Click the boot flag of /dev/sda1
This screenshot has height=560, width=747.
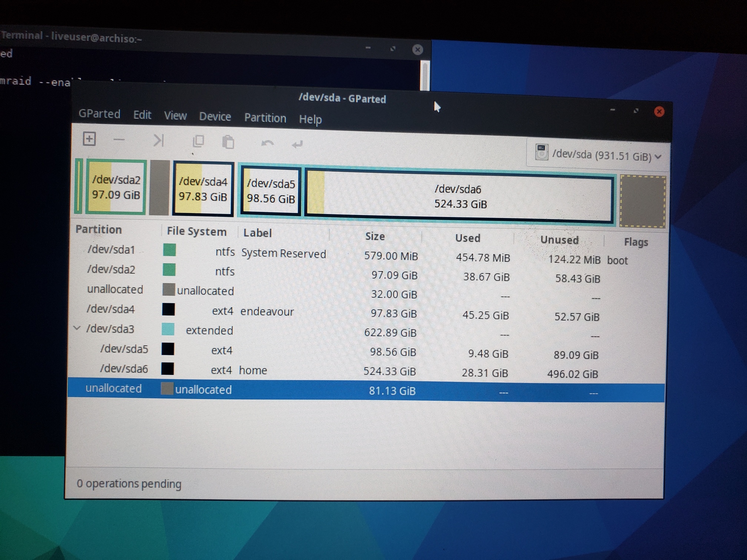[x=617, y=260]
